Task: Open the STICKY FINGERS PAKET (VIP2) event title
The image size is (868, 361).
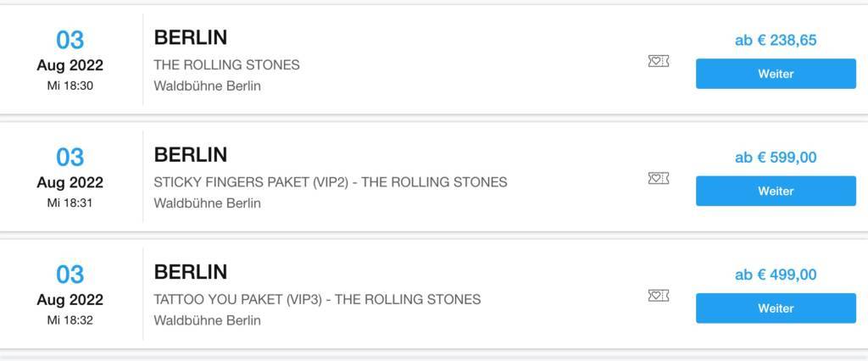Action: coord(330,182)
